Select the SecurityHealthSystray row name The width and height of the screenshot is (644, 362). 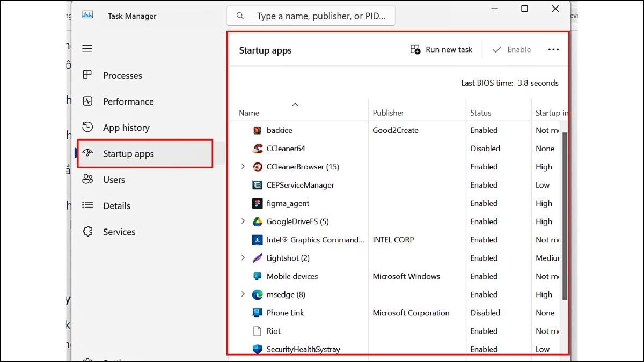coord(303,349)
